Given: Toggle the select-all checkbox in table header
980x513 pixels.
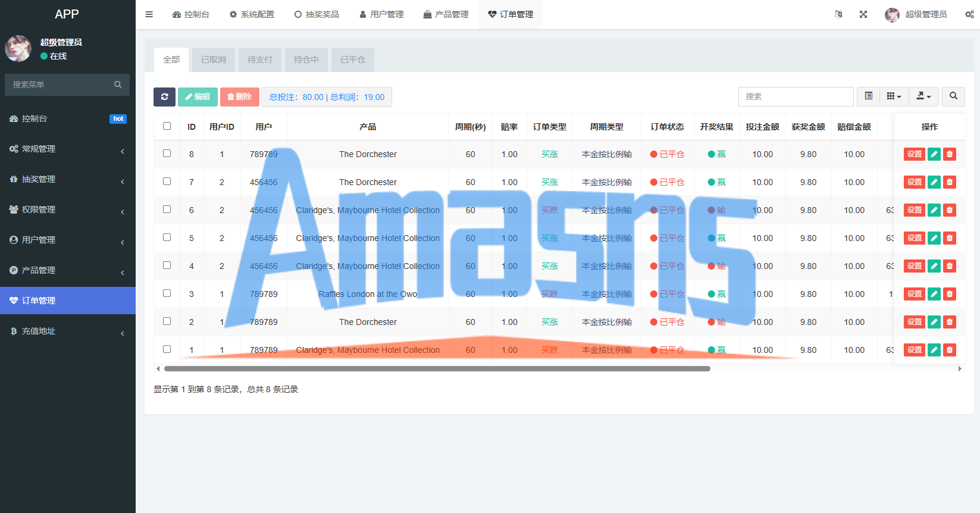Looking at the screenshot, I should tap(167, 126).
